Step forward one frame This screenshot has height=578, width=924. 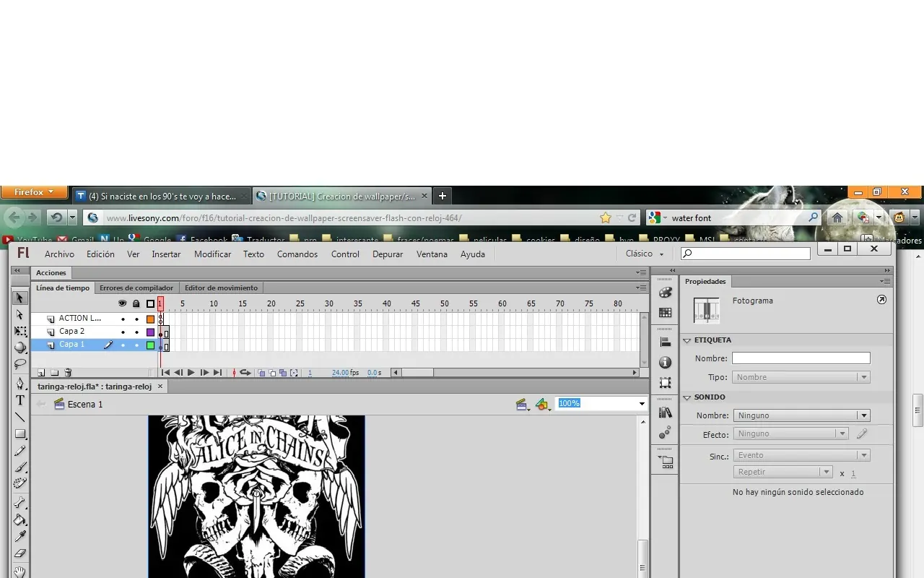[204, 373]
